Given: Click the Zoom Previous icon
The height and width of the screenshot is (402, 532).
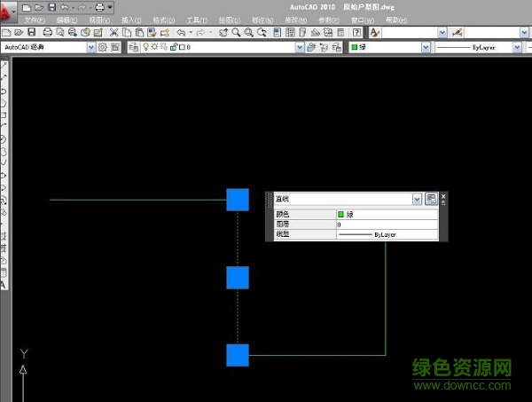Looking at the screenshot, I should click(262, 33).
